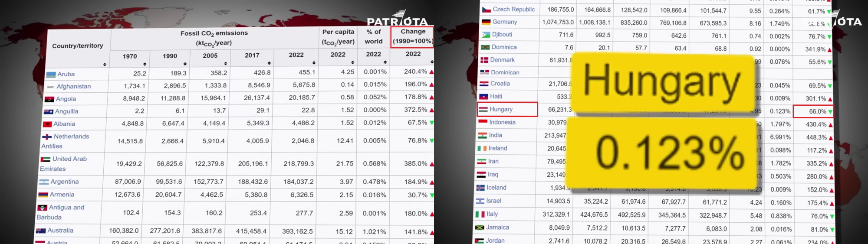
Task: Click the Hungary flag icon
Action: pos(483,110)
